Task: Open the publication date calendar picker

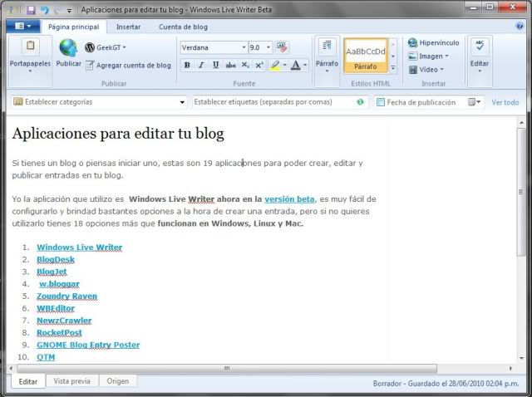Action: (x=475, y=102)
